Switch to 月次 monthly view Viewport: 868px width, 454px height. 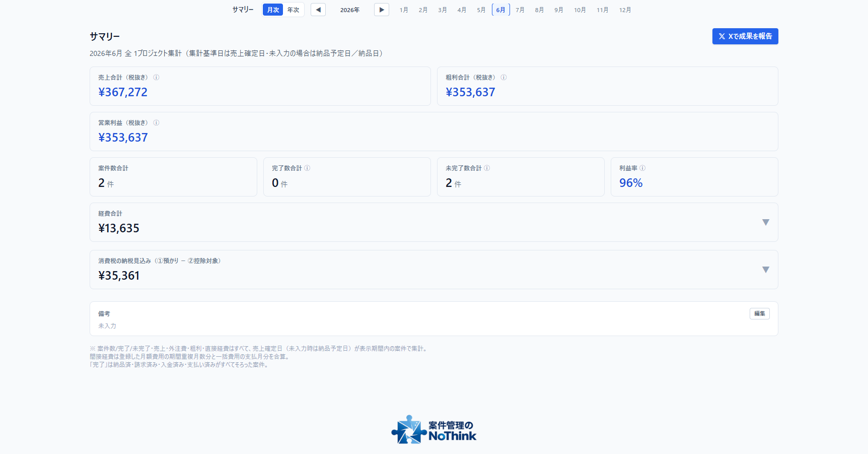click(273, 10)
